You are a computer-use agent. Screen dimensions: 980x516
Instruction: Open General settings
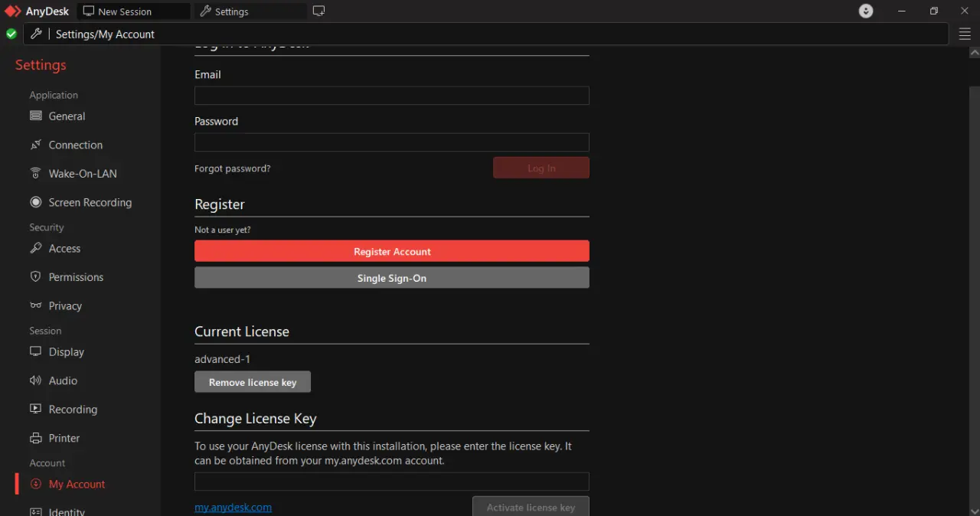[x=67, y=116]
